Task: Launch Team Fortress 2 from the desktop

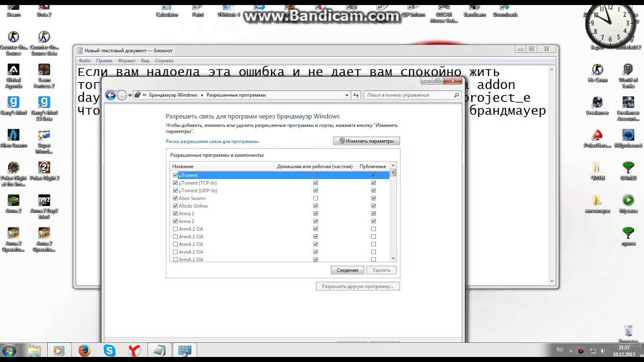Action: [x=44, y=75]
